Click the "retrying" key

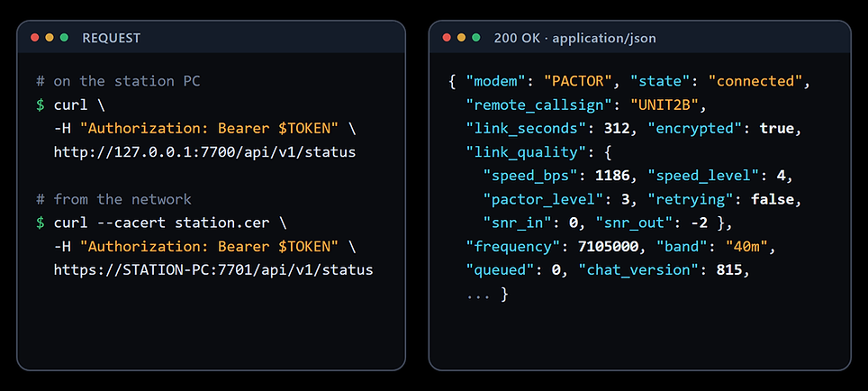[689, 199]
